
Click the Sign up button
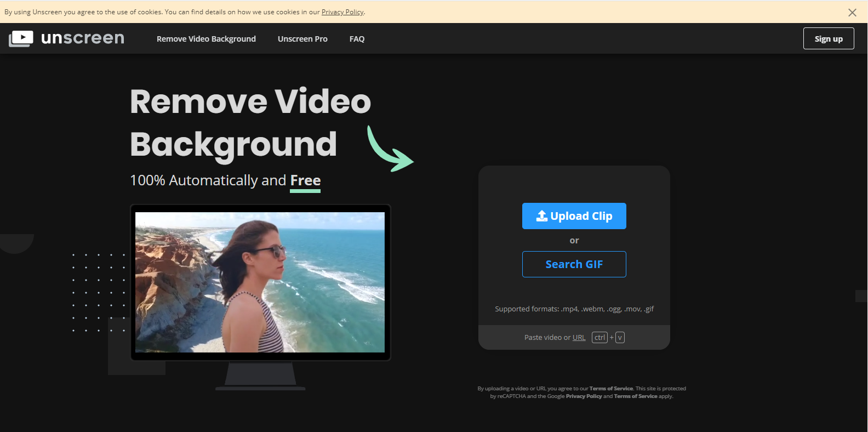(829, 38)
